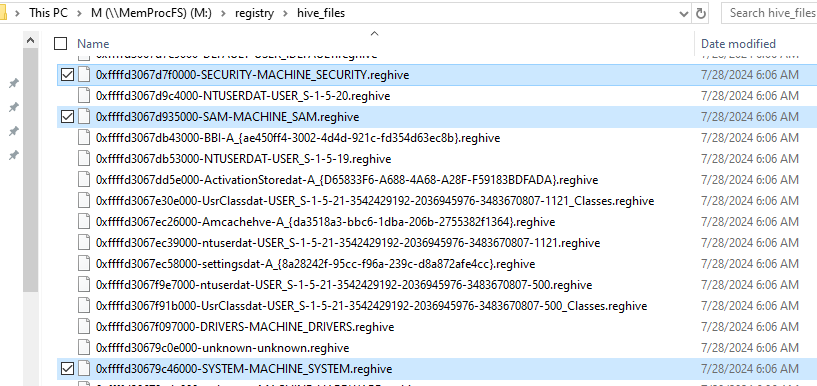This screenshot has height=386, width=817.
Task: Click file icon of ActivationStoredat hive
Action: pos(84,180)
